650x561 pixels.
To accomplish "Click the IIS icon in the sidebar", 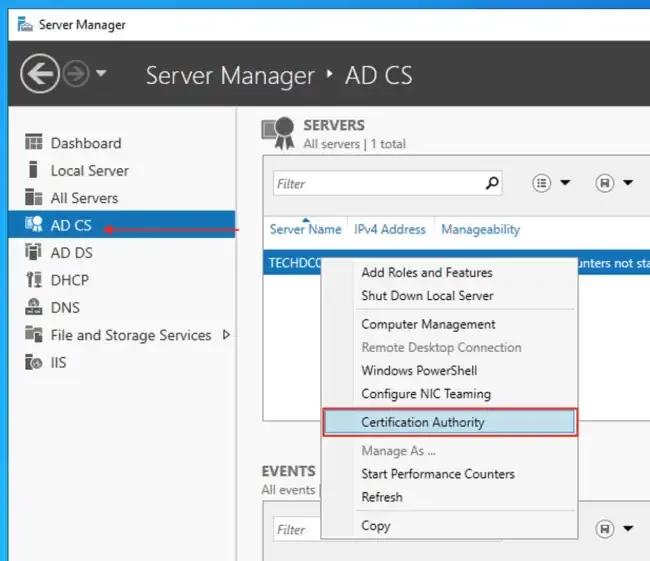I will pyautogui.click(x=34, y=362).
